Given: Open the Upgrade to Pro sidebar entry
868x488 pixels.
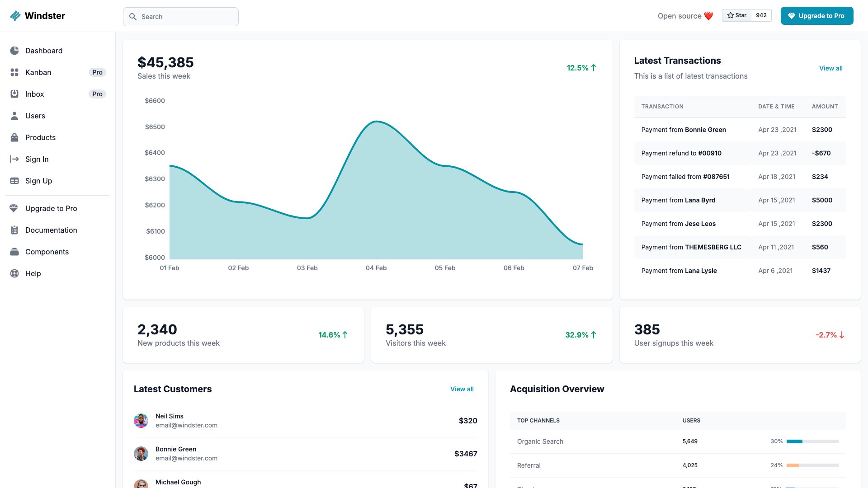Looking at the screenshot, I should tap(52, 208).
